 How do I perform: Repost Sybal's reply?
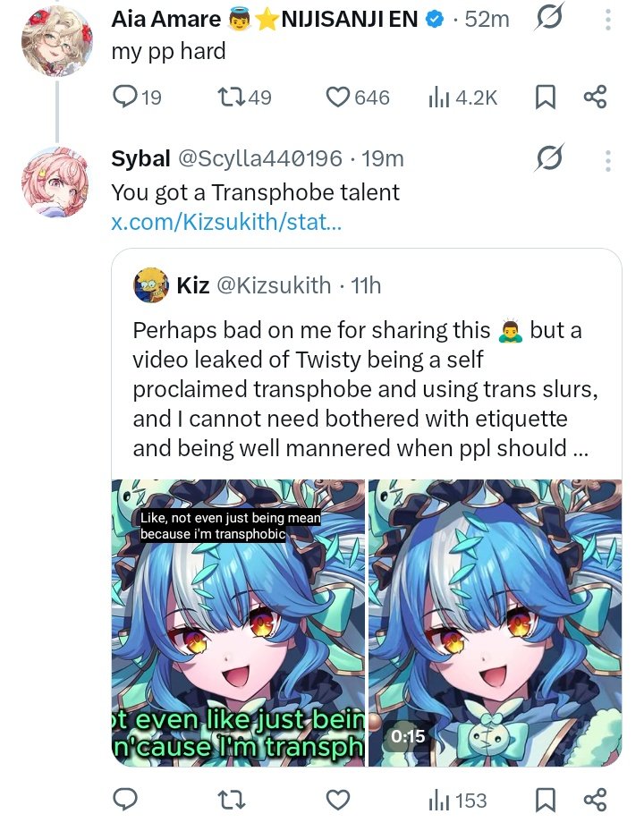click(x=232, y=800)
